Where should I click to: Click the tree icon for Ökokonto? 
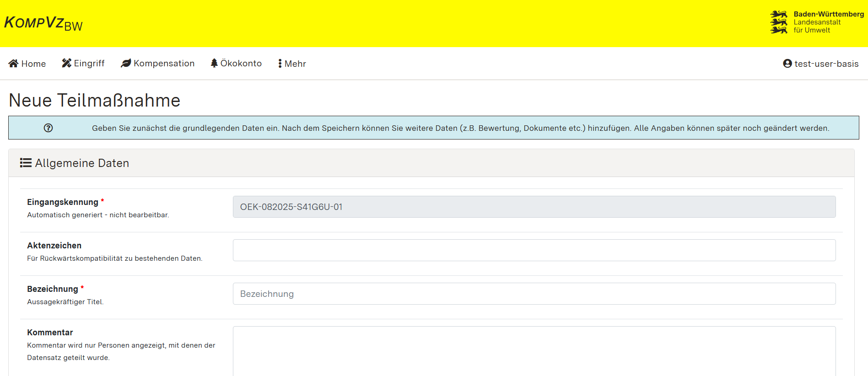(214, 63)
